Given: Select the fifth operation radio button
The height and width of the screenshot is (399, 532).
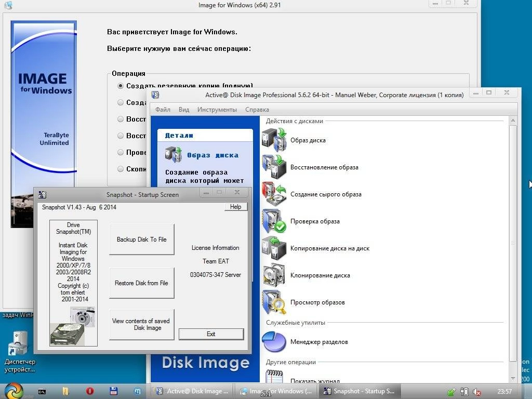Looking at the screenshot, I should [x=121, y=152].
